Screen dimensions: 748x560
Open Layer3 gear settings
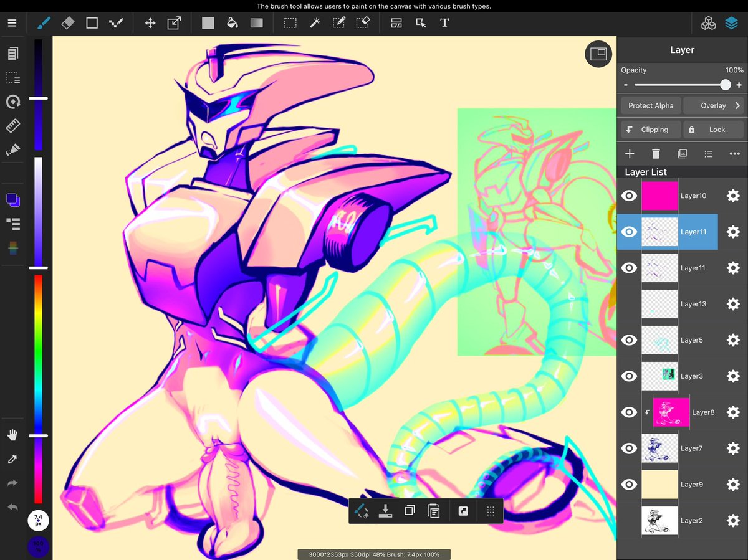[733, 376]
